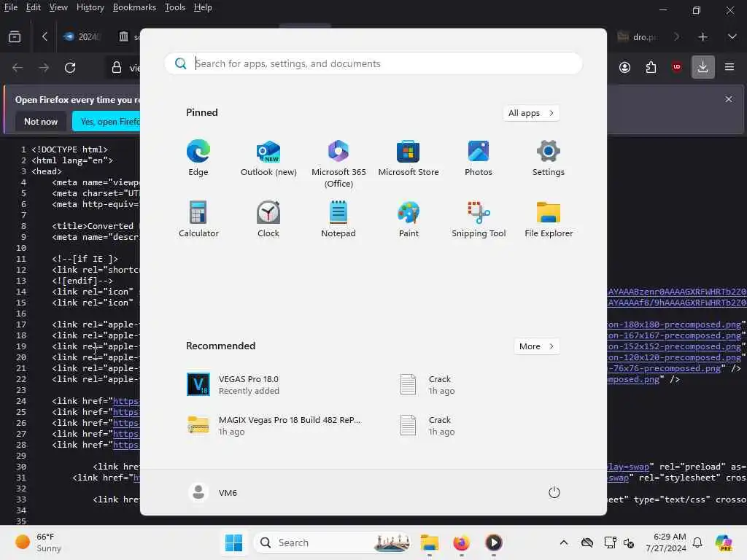Click Firefox reload page button
747x560 pixels.
(x=70, y=68)
